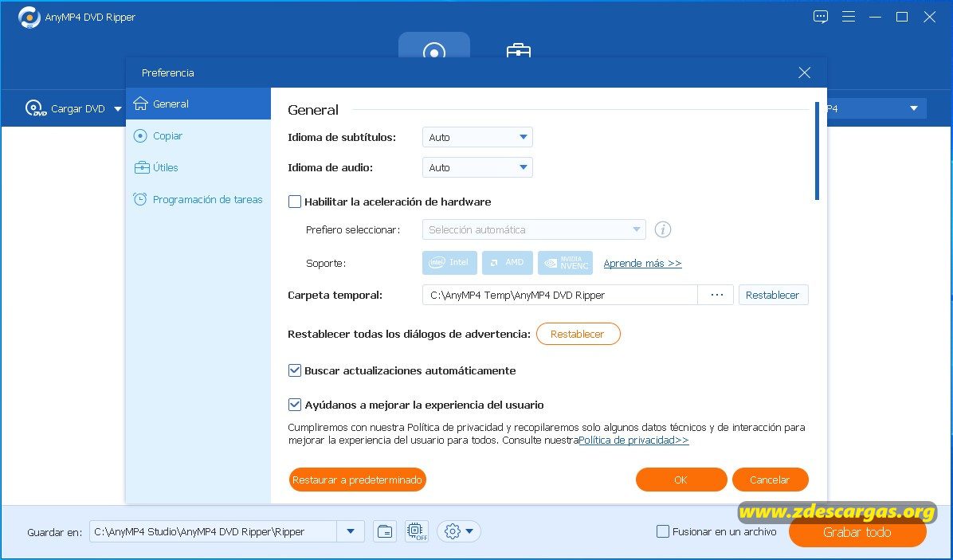Expand the arrow beside the settings gear
The image size is (953, 560).
(x=470, y=531)
